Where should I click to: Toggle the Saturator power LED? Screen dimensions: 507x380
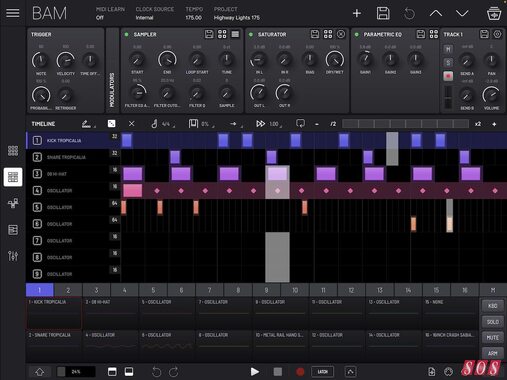pos(251,34)
